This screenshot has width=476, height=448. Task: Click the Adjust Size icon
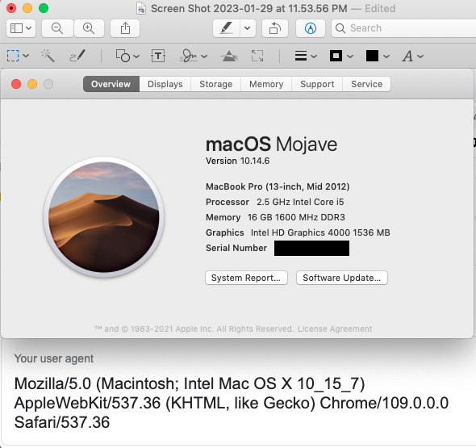click(x=257, y=56)
